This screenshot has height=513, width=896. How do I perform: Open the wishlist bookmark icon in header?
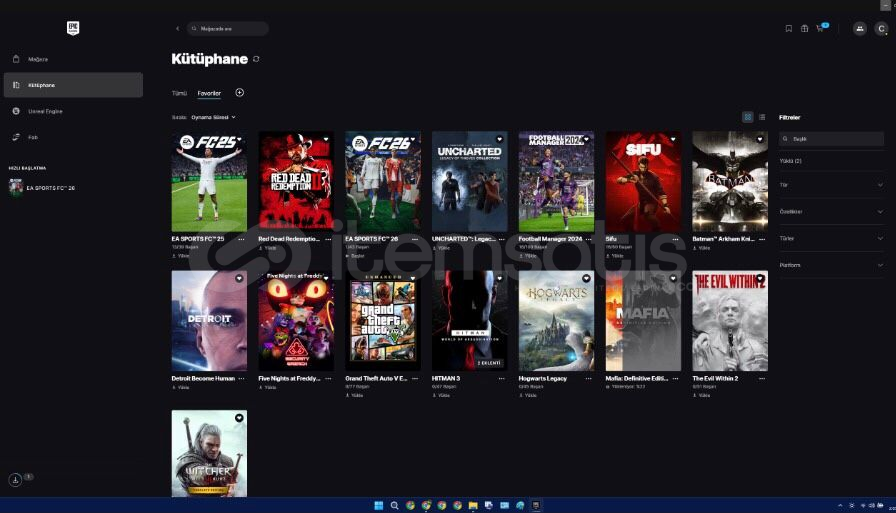tap(788, 29)
